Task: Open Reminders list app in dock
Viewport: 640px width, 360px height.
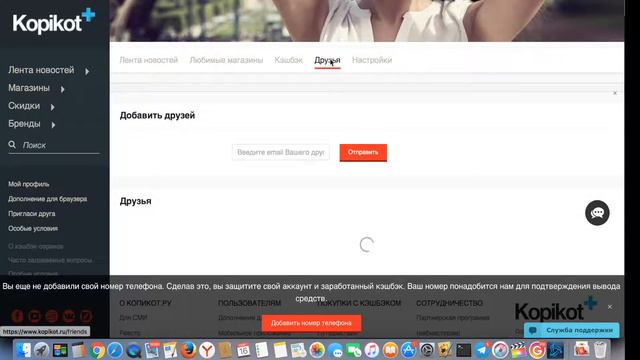Action: point(262,350)
